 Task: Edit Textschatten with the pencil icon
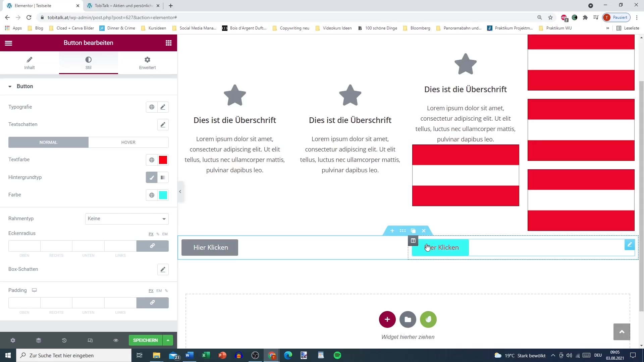click(x=163, y=125)
